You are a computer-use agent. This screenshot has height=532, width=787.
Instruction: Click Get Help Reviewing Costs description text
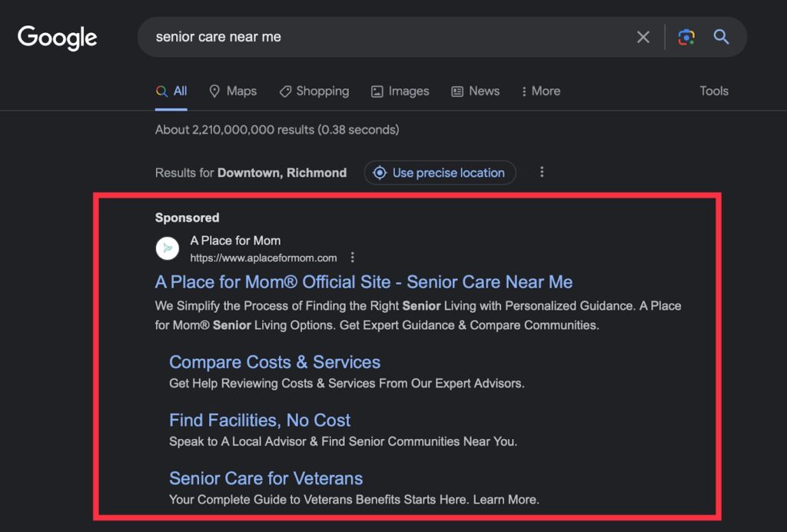click(x=347, y=384)
